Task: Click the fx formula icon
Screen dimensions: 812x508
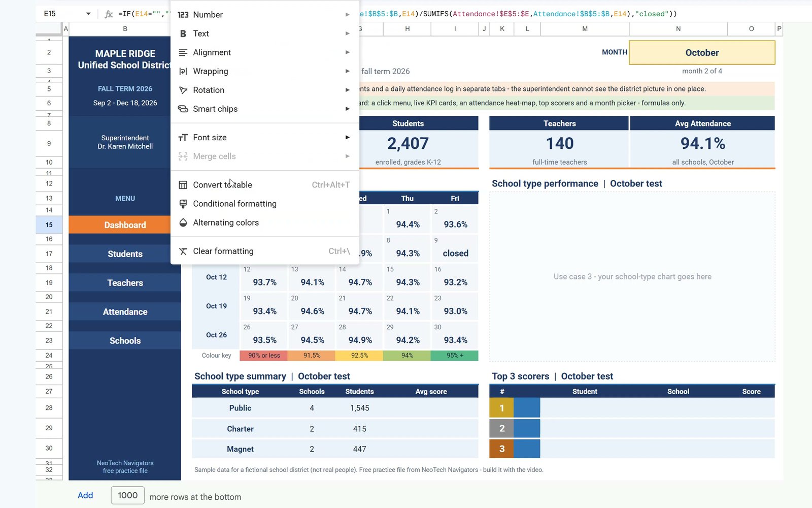Action: [109, 14]
